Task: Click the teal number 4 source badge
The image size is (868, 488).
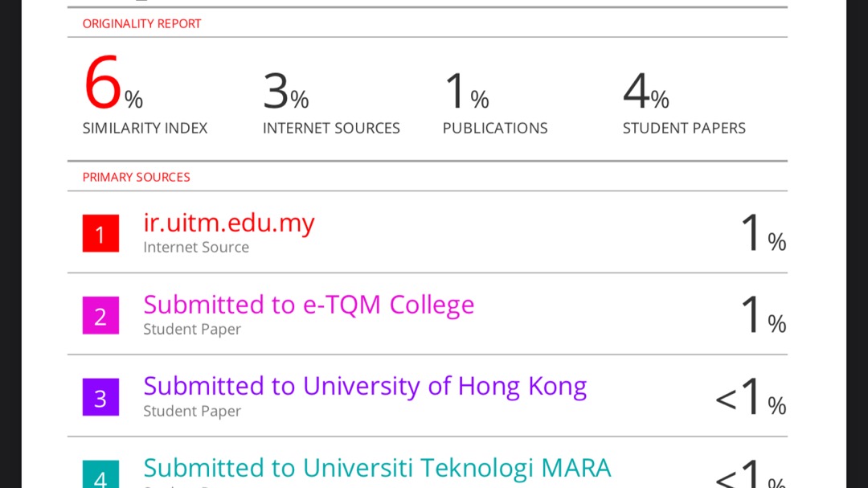Action: (100, 476)
